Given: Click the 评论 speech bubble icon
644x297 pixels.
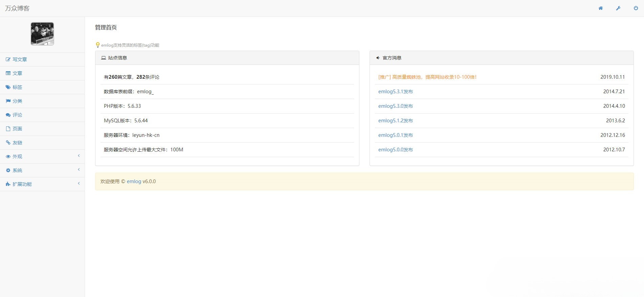Looking at the screenshot, I should coord(8,115).
